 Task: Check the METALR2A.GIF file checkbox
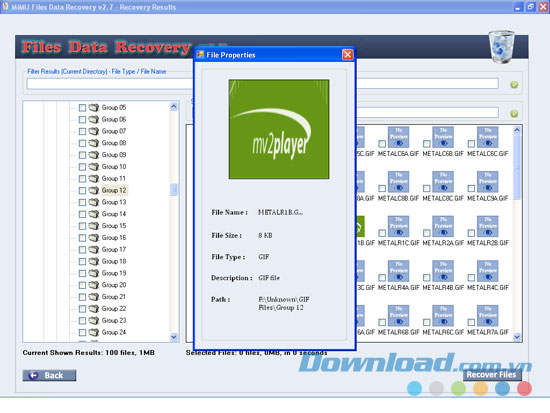[x=427, y=233]
